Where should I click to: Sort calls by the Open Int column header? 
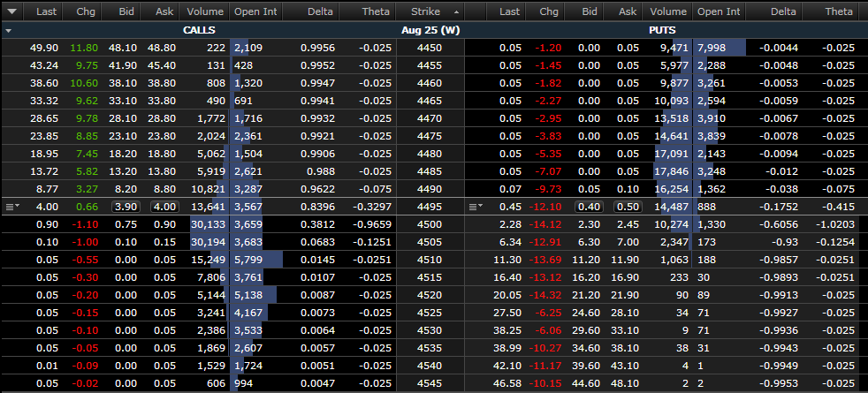click(x=255, y=11)
